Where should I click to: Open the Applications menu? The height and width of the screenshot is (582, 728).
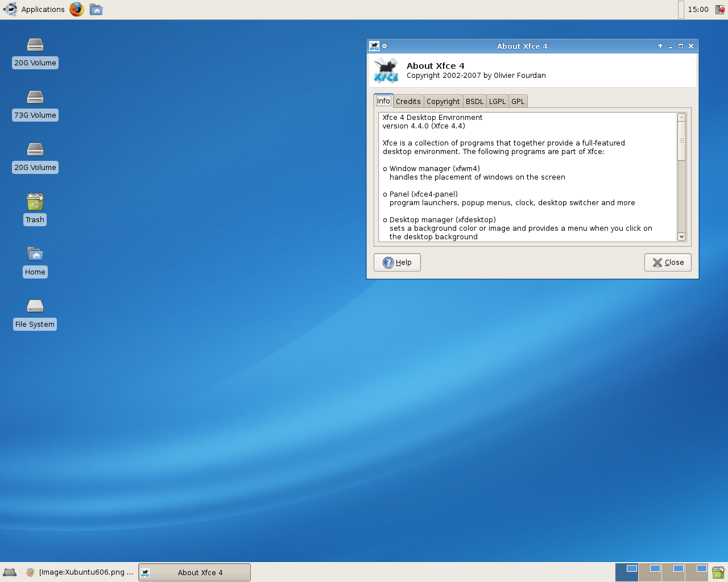click(34, 10)
